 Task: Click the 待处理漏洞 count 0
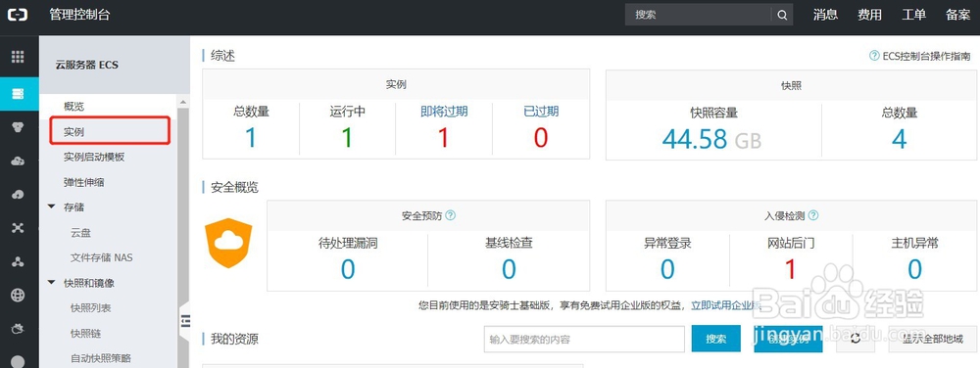(348, 269)
